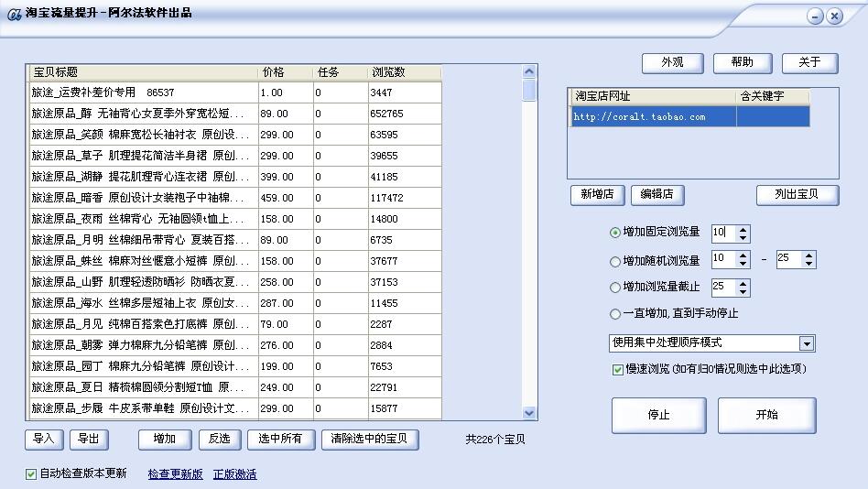Click 清除选中的宝贝 button
868x489 pixels.
click(370, 440)
